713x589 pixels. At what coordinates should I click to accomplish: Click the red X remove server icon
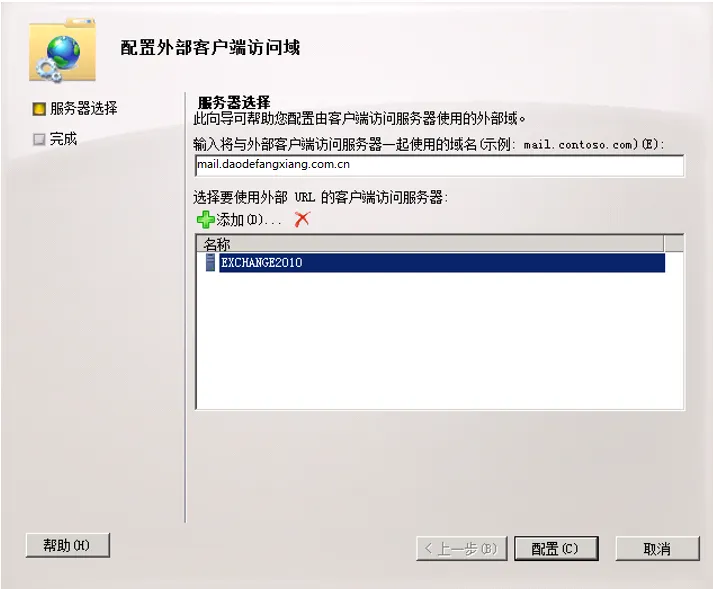(x=302, y=219)
